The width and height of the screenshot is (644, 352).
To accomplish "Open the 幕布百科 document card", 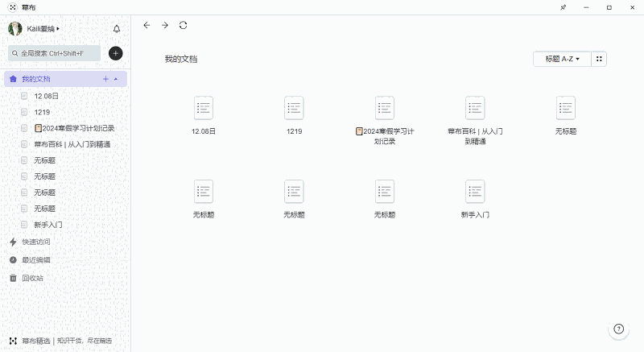I will 475,120.
